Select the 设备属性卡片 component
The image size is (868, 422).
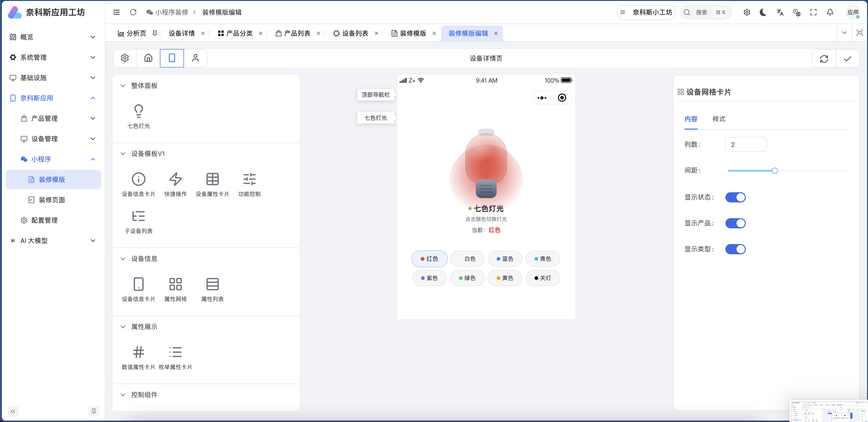tap(213, 184)
